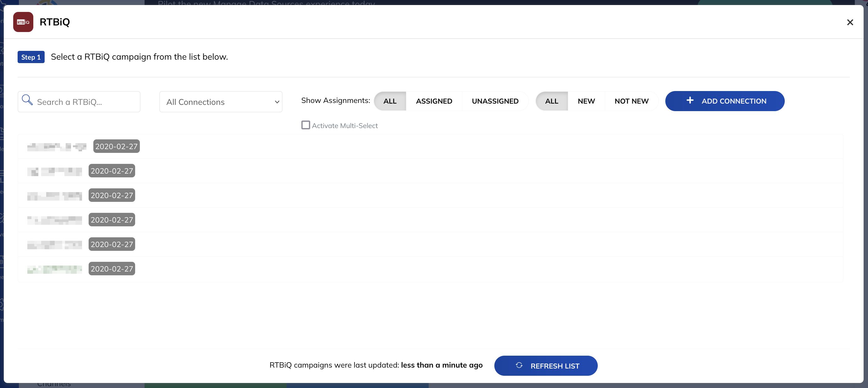Viewport: 868px width, 388px height.
Task: Close the RTBiQ dialog
Action: click(850, 22)
